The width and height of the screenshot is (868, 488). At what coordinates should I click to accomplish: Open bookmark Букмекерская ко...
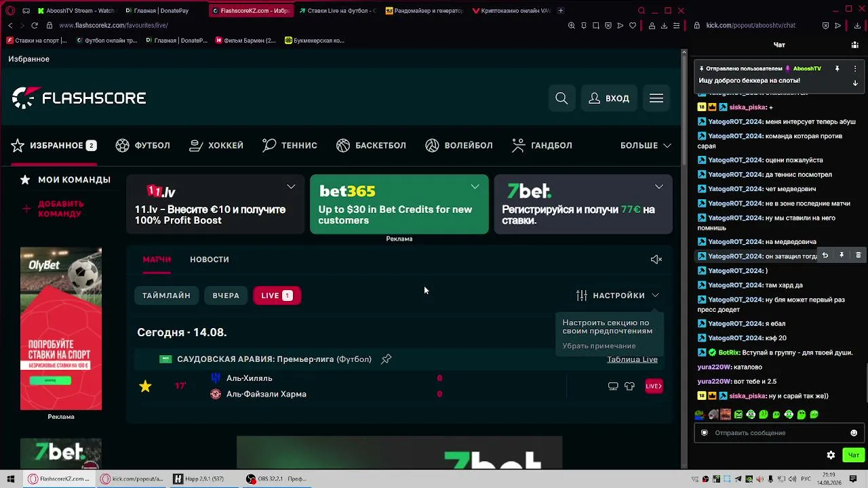pos(315,41)
